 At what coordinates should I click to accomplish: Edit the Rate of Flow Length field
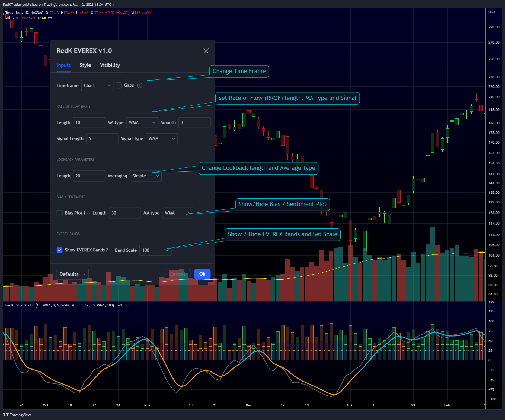click(89, 122)
